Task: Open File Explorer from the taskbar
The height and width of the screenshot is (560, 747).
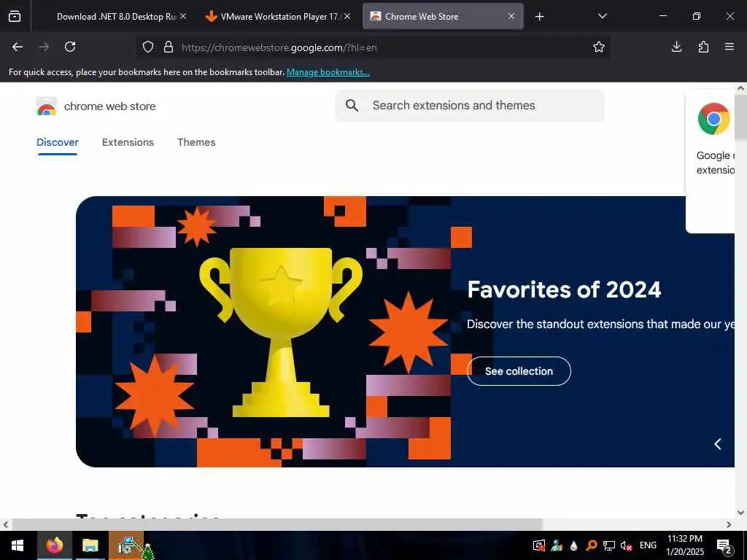Action: [x=90, y=545]
